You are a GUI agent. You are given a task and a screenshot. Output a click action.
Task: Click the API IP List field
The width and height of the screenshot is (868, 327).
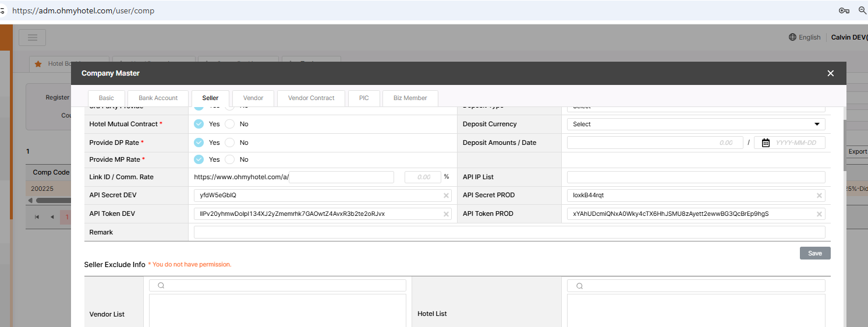pyautogui.click(x=696, y=177)
